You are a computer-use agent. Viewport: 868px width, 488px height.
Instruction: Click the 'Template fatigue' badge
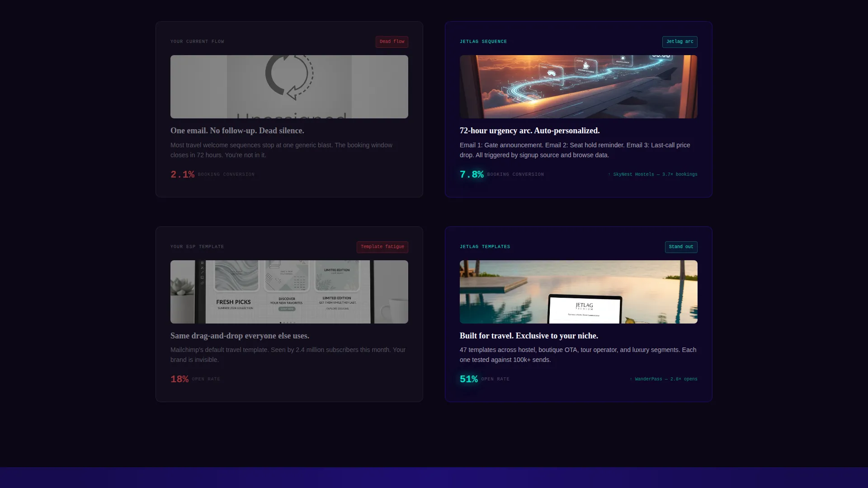point(382,247)
